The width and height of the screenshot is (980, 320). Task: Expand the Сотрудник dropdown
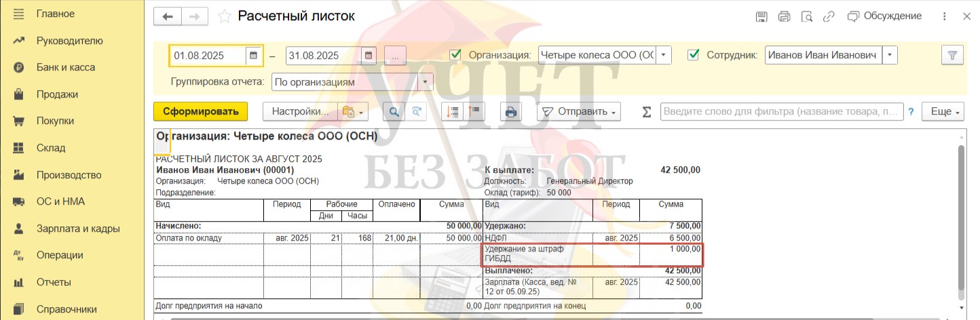tap(890, 55)
